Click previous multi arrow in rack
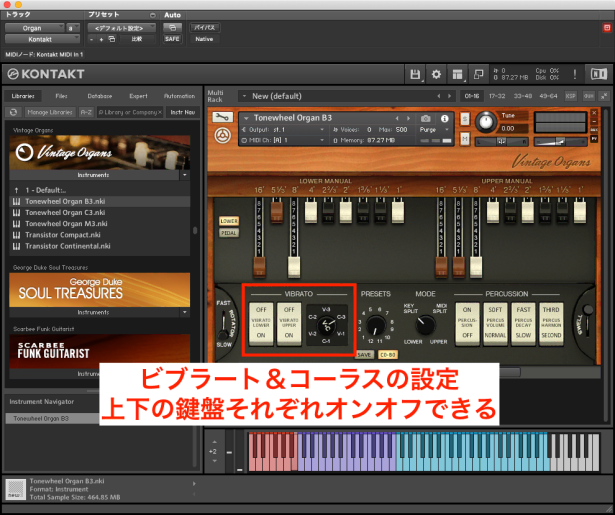Viewport: 615px width, 515px height. pyautogui.click(x=439, y=96)
